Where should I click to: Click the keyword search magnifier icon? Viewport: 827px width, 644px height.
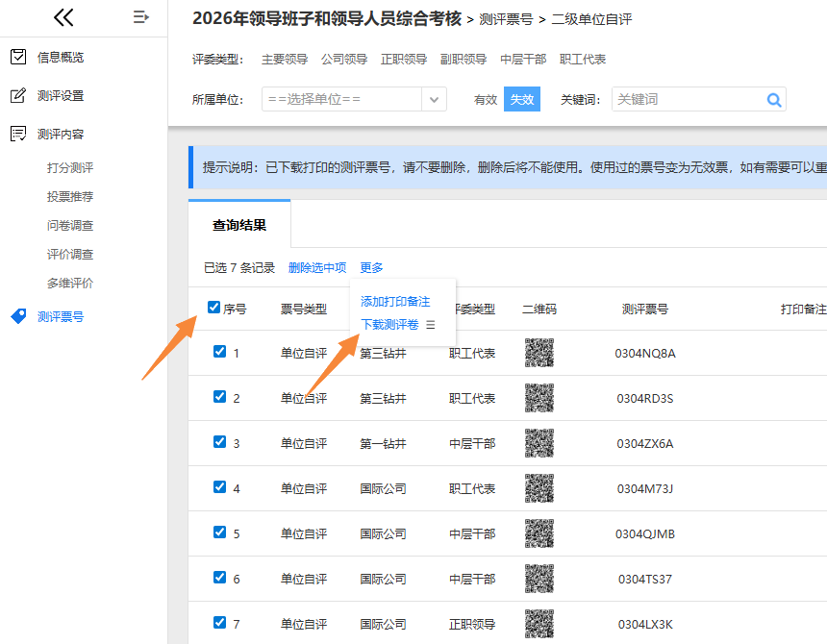point(774,100)
